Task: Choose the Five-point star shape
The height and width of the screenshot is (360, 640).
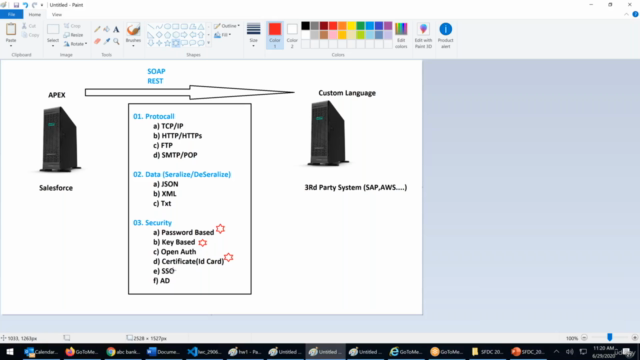Action: tap(167, 43)
